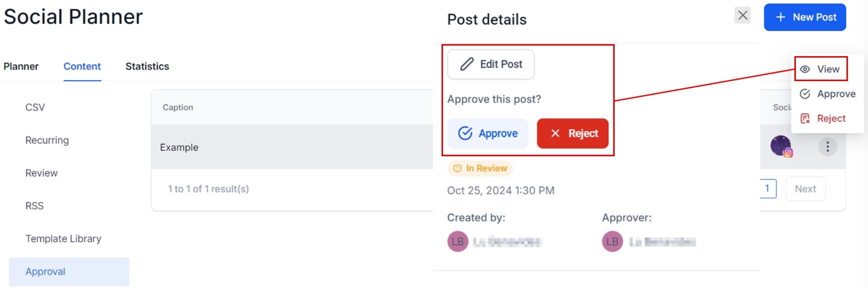Go to page 1 in pagination
The image size is (868, 288).
[x=767, y=189]
